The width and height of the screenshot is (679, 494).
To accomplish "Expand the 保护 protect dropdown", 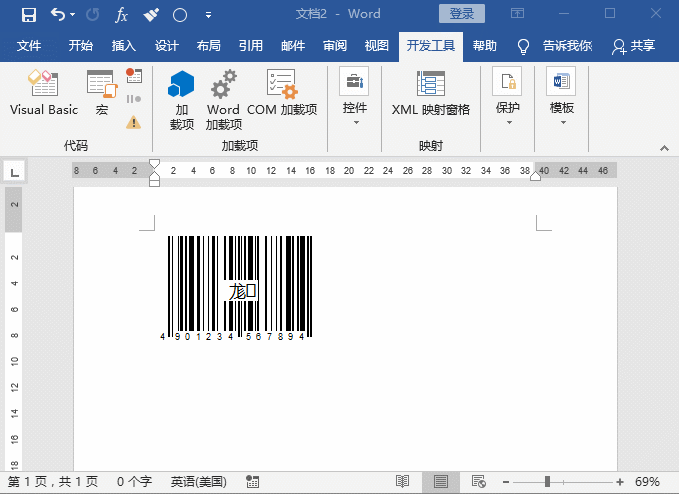I will [507, 97].
